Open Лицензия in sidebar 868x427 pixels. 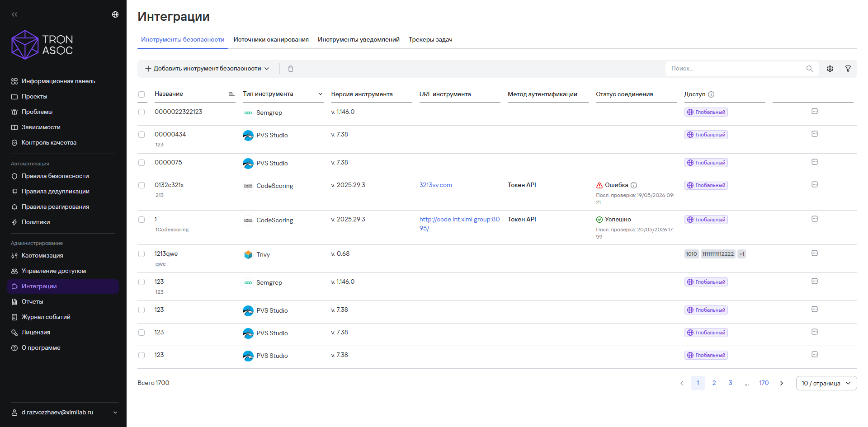coord(36,333)
